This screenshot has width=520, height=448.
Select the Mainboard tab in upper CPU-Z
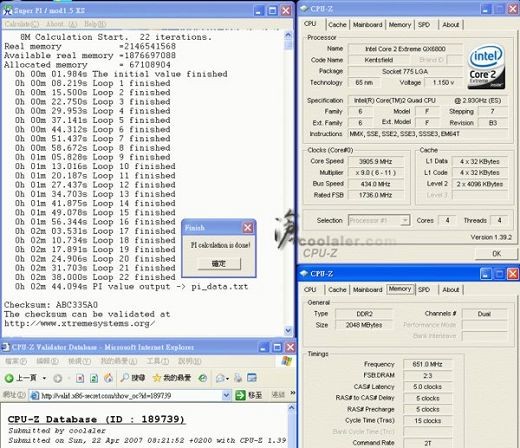coord(367,25)
